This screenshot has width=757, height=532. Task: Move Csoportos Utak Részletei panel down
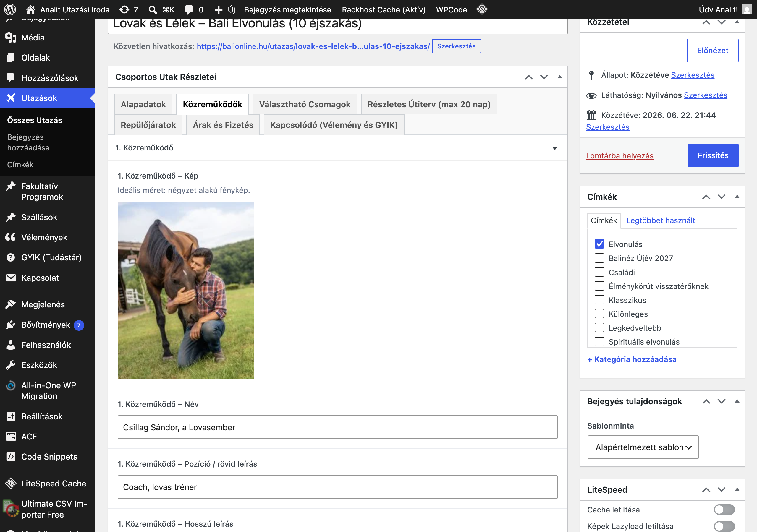(544, 77)
